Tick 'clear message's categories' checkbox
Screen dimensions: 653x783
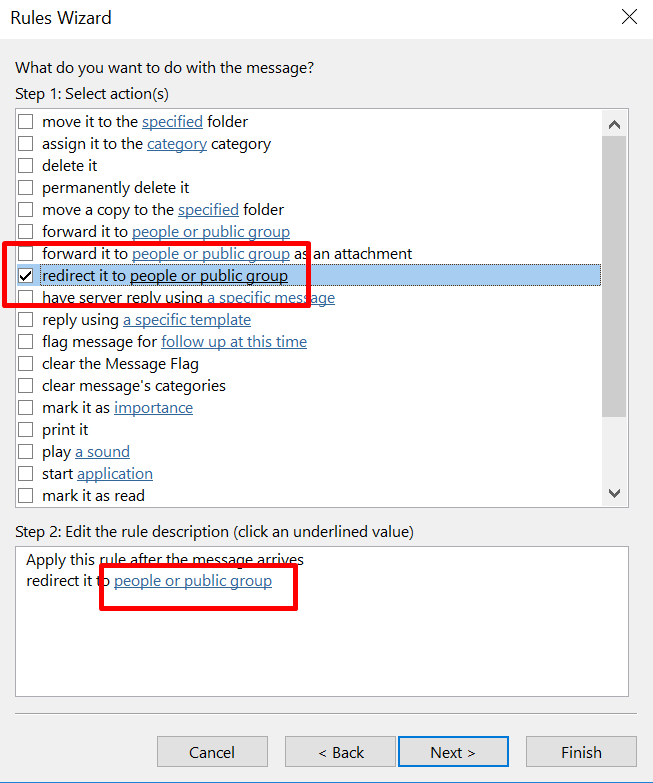pyautogui.click(x=25, y=386)
